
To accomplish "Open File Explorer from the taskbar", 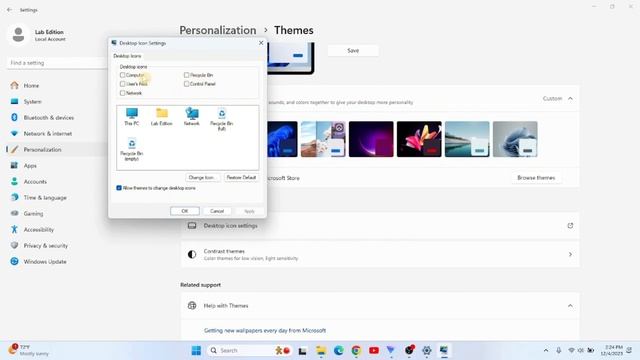I will pos(321,350).
